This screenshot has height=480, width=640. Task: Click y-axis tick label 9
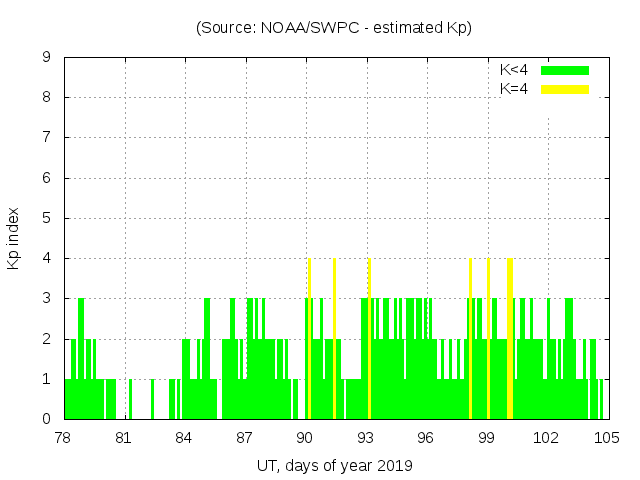(47, 58)
